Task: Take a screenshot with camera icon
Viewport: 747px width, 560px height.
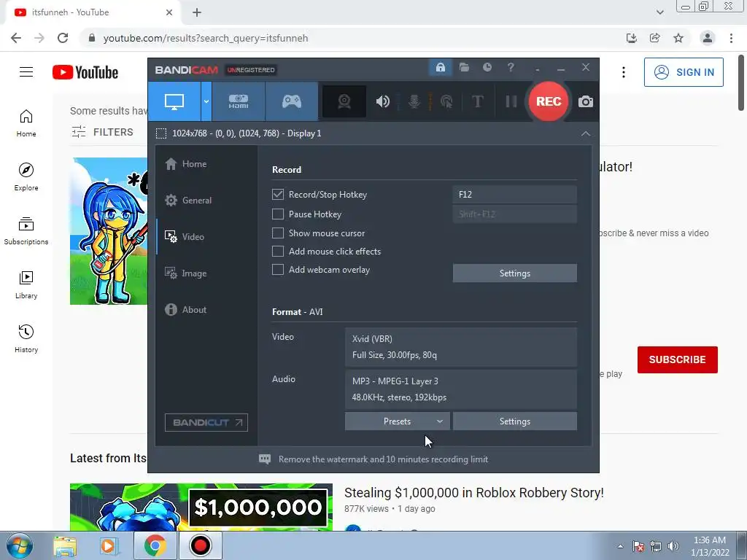Action: pos(586,101)
